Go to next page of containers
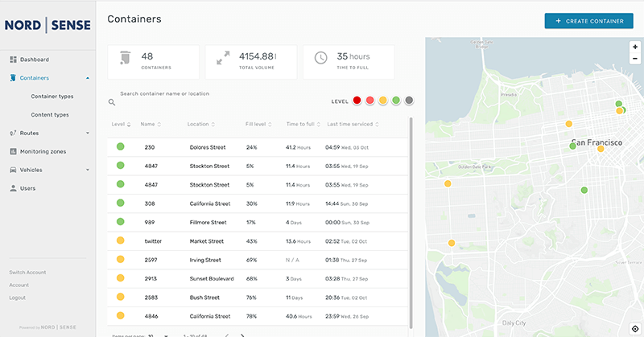Screen dimensions: 644x337 (242, 335)
